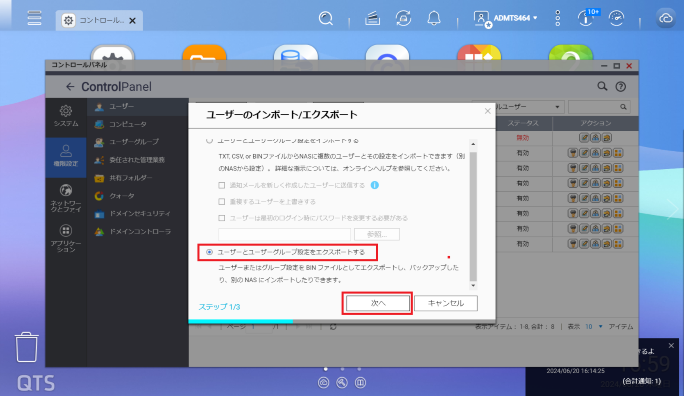Click the ControlPanel search magnifier icon
Image resolution: width=684 pixels, height=396 pixels.
pyautogui.click(x=602, y=86)
